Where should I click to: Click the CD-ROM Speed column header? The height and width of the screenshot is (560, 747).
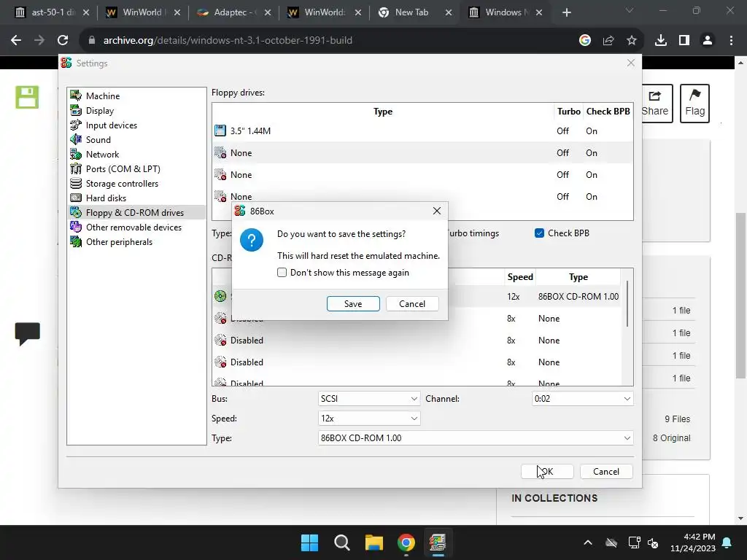519,277
